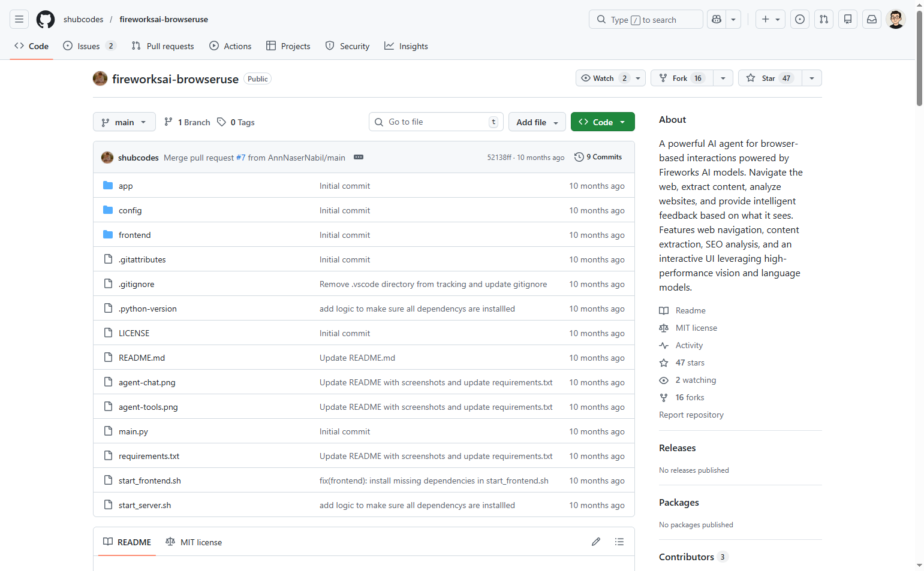This screenshot has height=571, width=924.
Task: Expand the Star lists dropdown arrow
Action: 812,78
